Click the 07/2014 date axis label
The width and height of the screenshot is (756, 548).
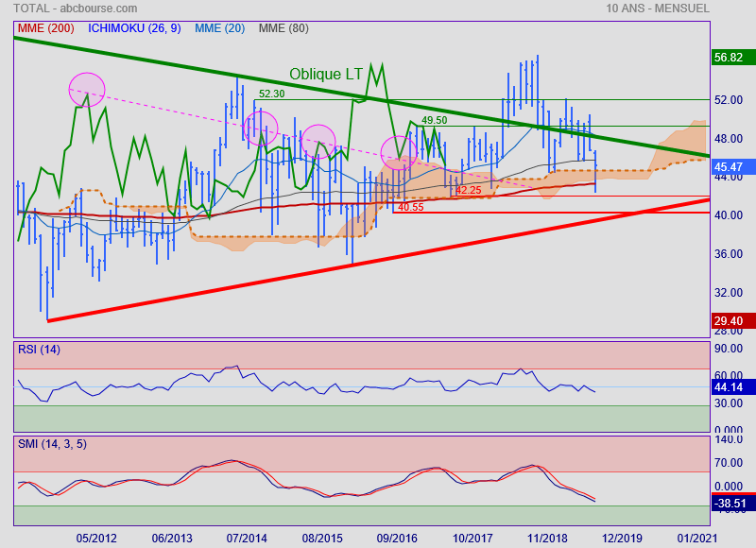coord(247,538)
